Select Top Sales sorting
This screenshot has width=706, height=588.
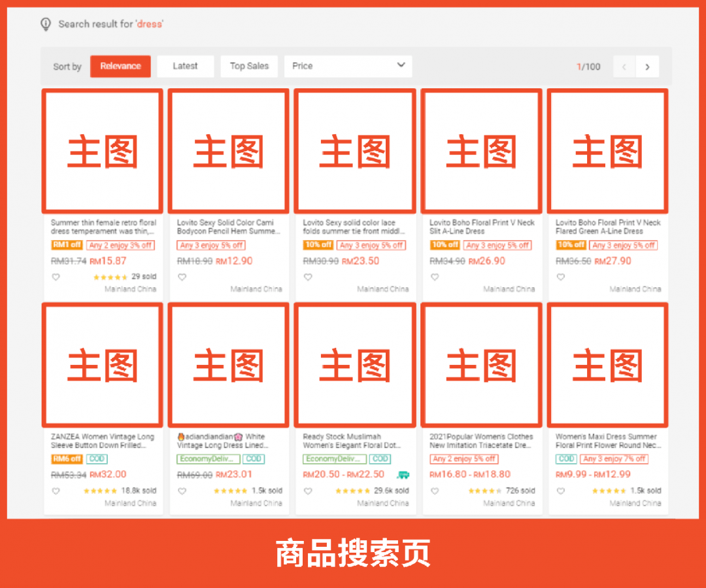tap(248, 66)
